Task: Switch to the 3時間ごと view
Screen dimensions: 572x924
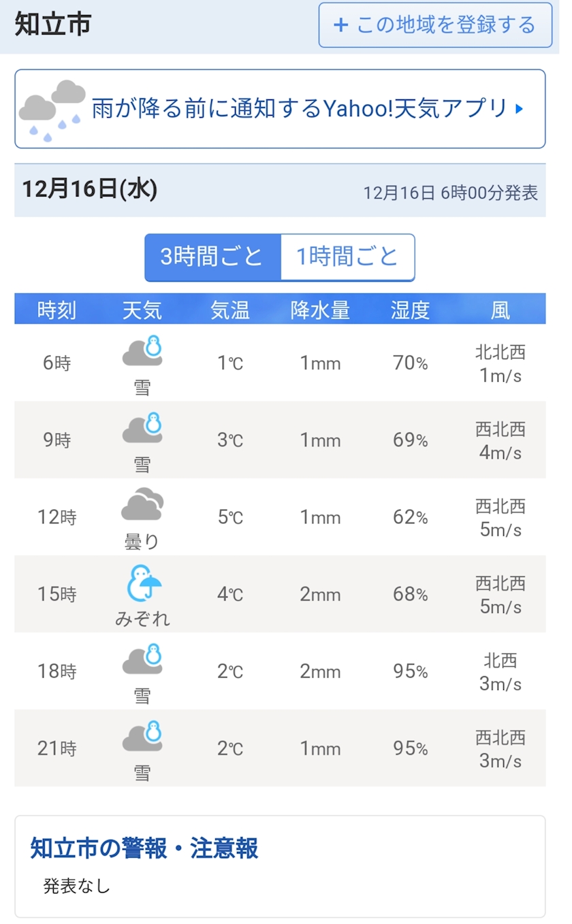Action: pyautogui.click(x=212, y=257)
